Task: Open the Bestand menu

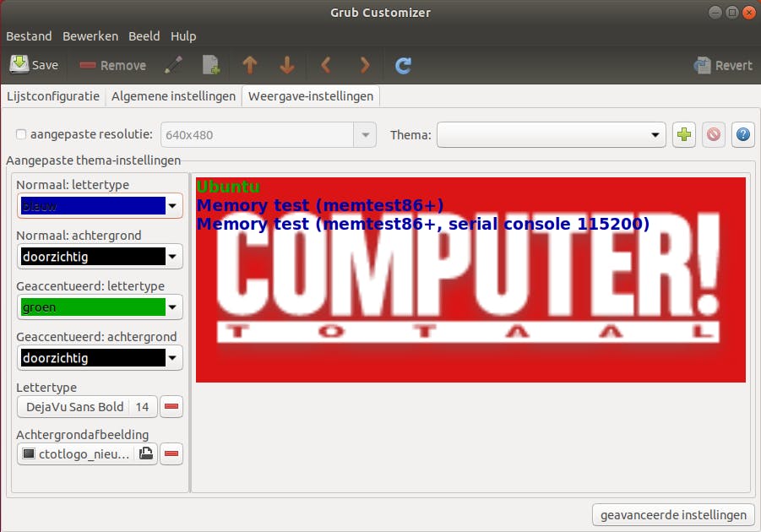Action: tap(29, 36)
